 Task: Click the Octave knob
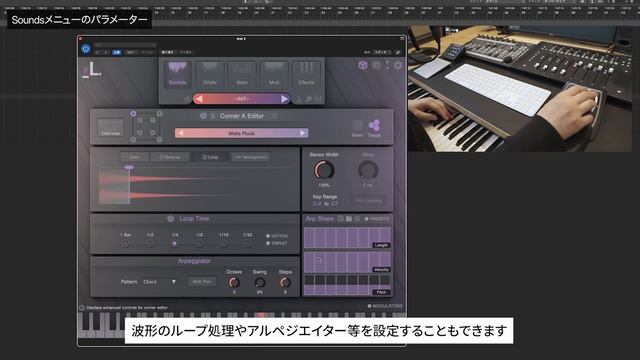tap(234, 282)
